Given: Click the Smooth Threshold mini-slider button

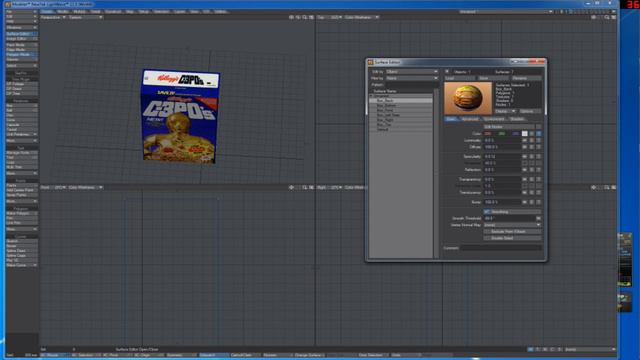Looking at the screenshot, I should click(538, 218).
